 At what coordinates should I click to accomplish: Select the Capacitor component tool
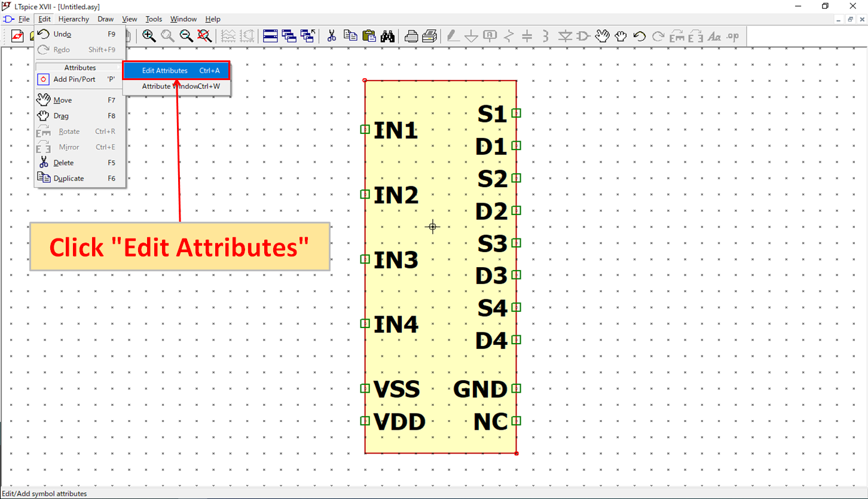527,36
